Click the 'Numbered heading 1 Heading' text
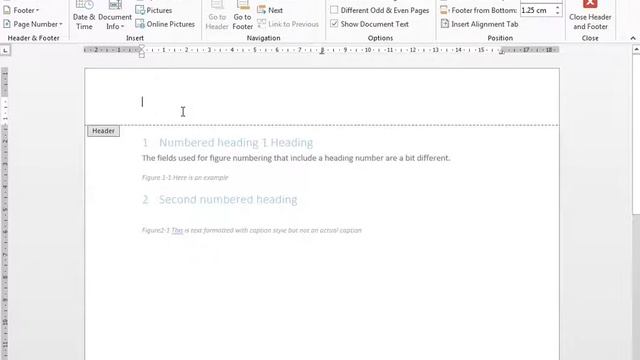The image size is (640, 360). (236, 142)
